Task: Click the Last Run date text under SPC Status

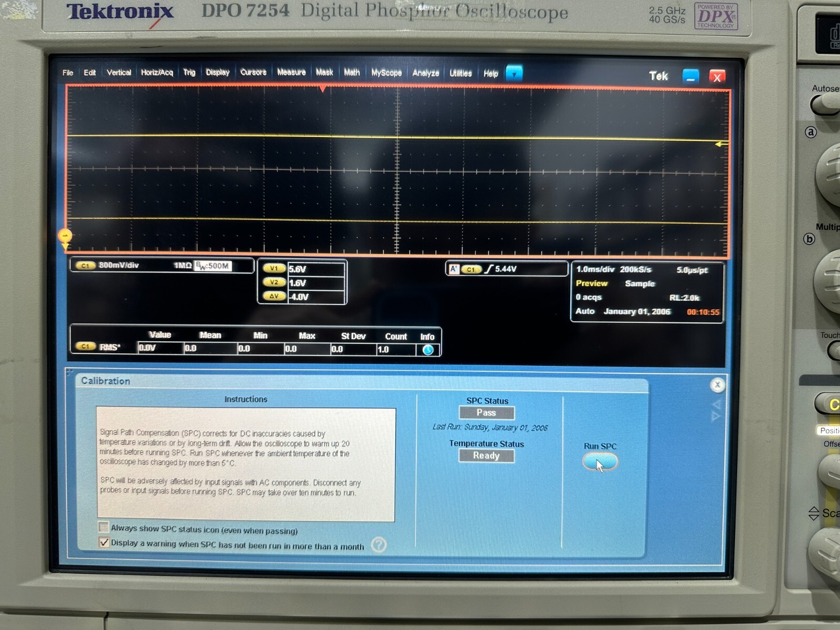Action: (x=489, y=427)
